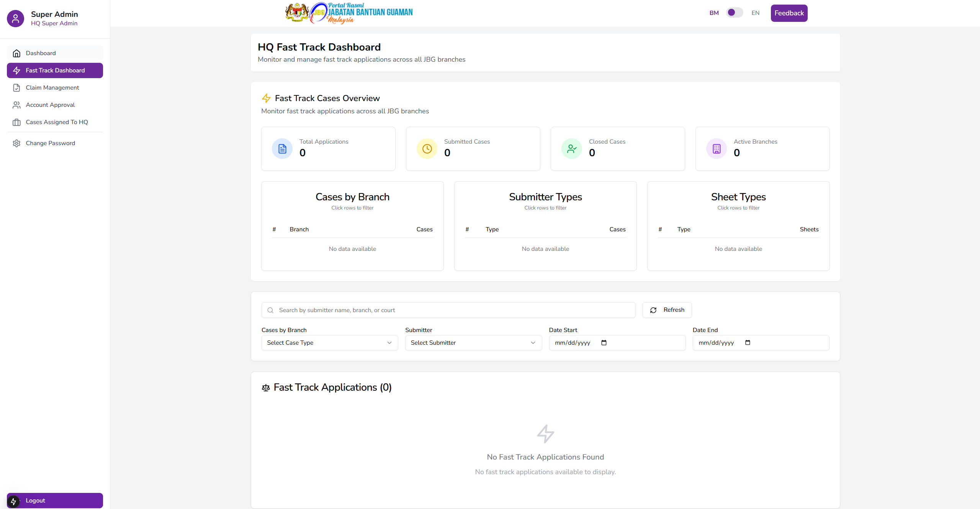
Task: Toggle the BM/EN language switch
Action: point(734,13)
